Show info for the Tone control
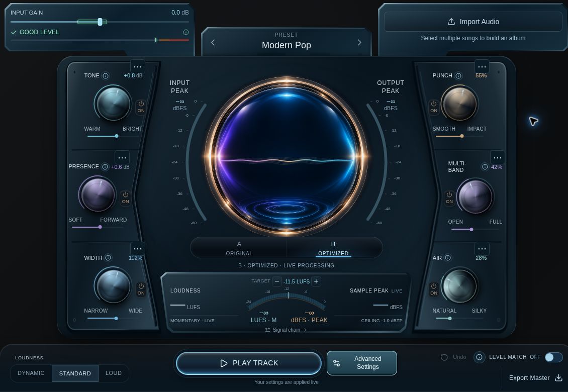This screenshot has height=392, width=568. tap(106, 76)
